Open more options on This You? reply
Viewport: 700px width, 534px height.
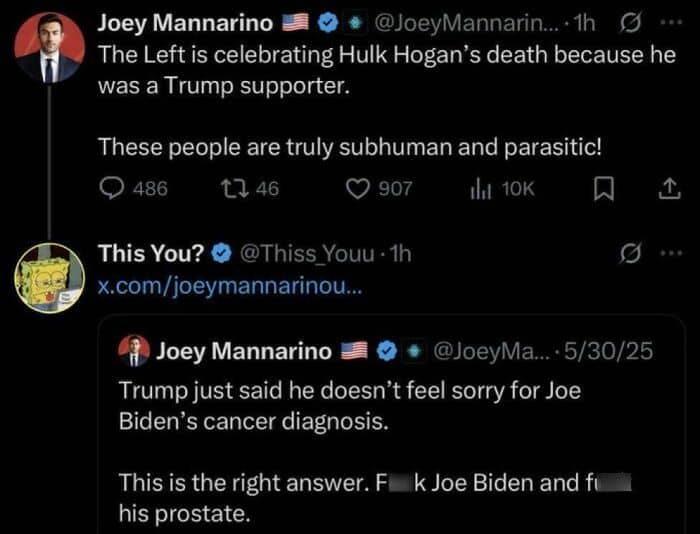[669, 253]
